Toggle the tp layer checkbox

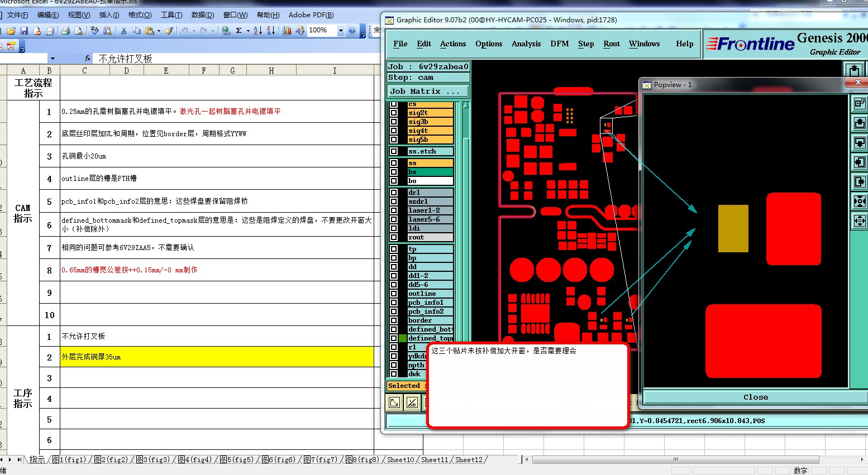(394, 249)
